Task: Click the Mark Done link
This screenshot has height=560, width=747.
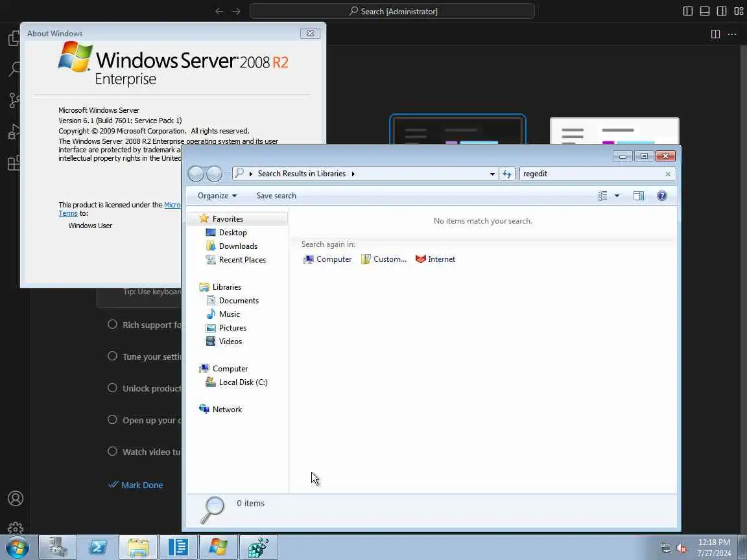Action: (136, 485)
